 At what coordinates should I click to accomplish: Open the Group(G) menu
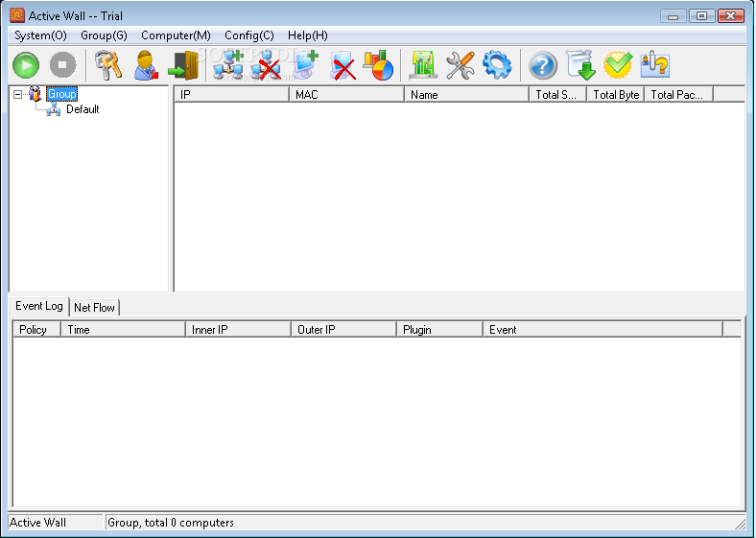[x=104, y=35]
